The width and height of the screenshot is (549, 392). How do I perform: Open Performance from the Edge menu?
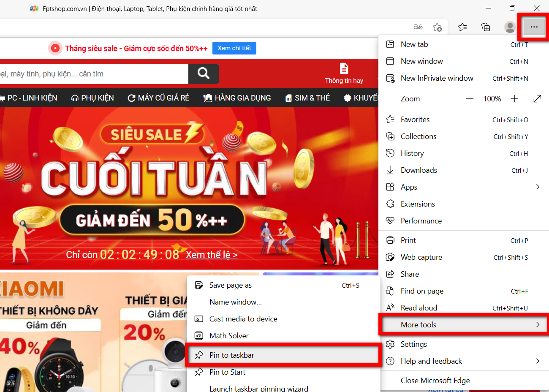[x=464, y=221]
